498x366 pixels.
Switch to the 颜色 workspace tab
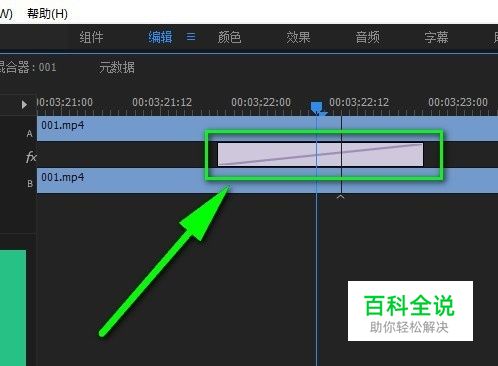[229, 37]
